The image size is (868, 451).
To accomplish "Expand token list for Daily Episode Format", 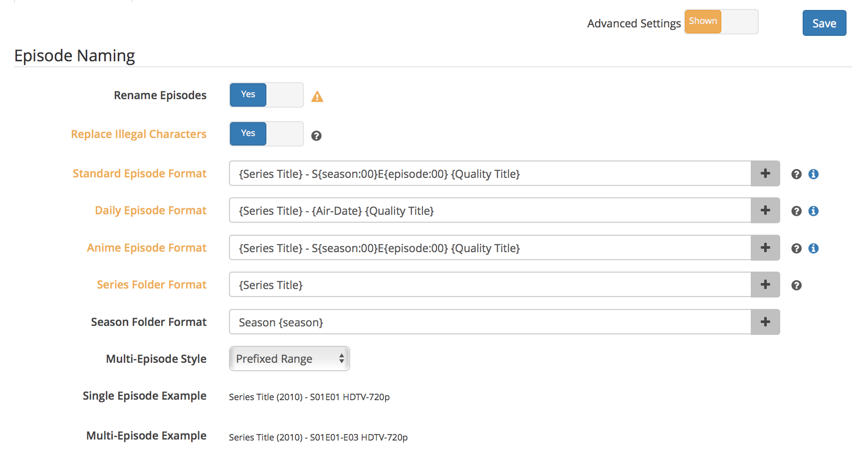I will point(765,210).
